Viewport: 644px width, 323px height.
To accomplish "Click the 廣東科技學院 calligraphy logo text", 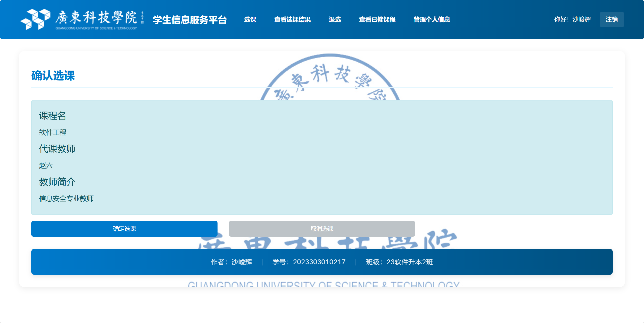I will click(96, 18).
